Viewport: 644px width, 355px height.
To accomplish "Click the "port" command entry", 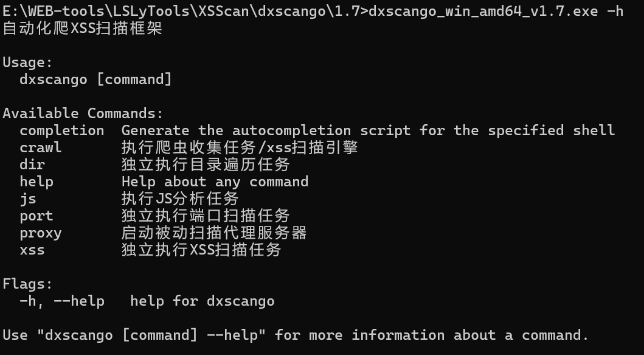I will point(36,216).
